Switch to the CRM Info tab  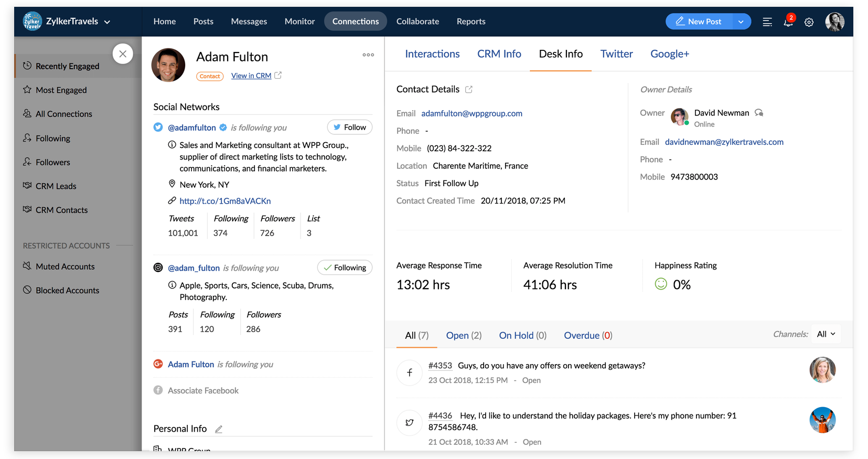(x=499, y=54)
